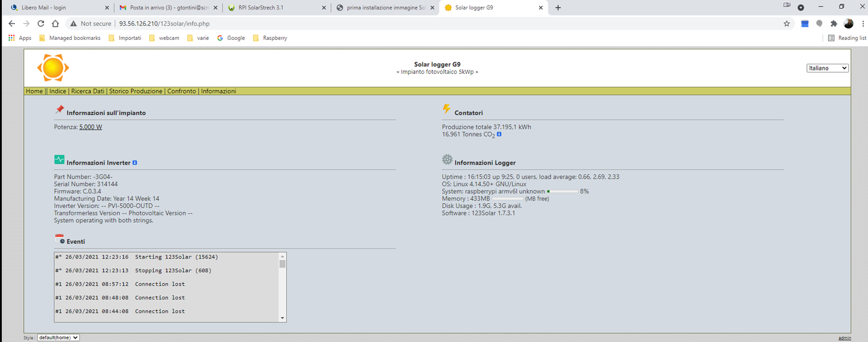
Task: Close the prima installazione immagine tab
Action: 431,7
